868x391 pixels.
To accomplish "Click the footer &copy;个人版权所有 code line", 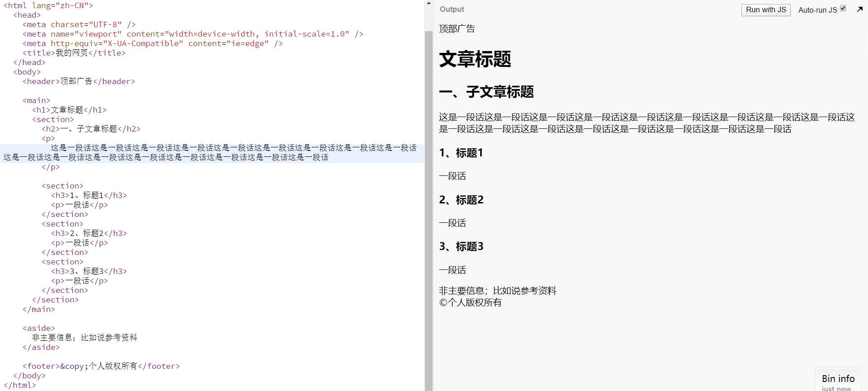I will pos(101,366).
